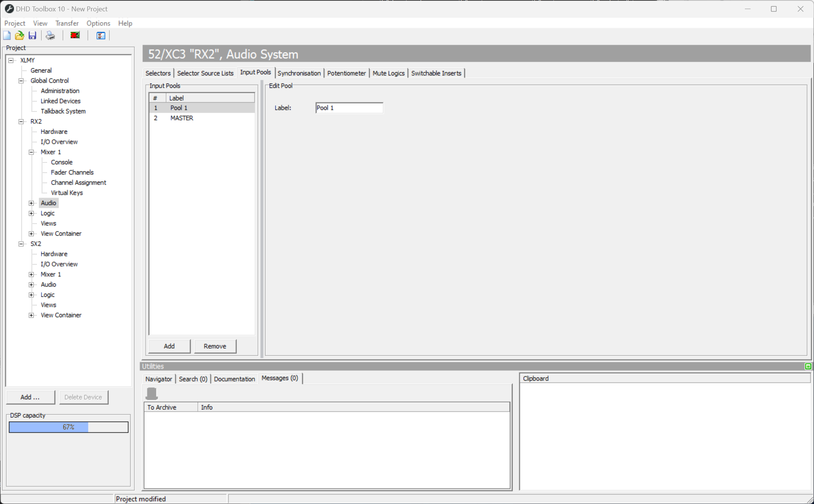Open an existing project using folder icon

pyautogui.click(x=19, y=35)
